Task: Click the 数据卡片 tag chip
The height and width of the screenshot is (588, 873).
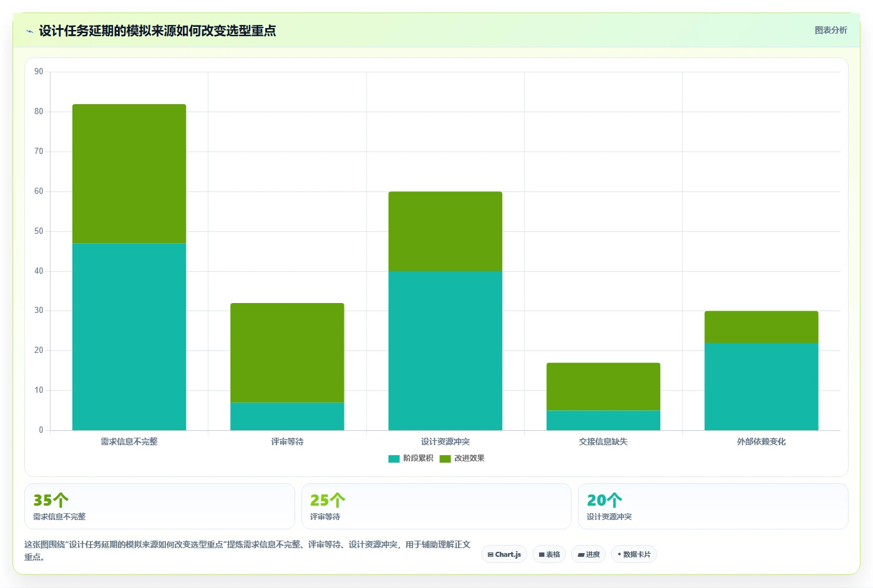Action: click(634, 554)
